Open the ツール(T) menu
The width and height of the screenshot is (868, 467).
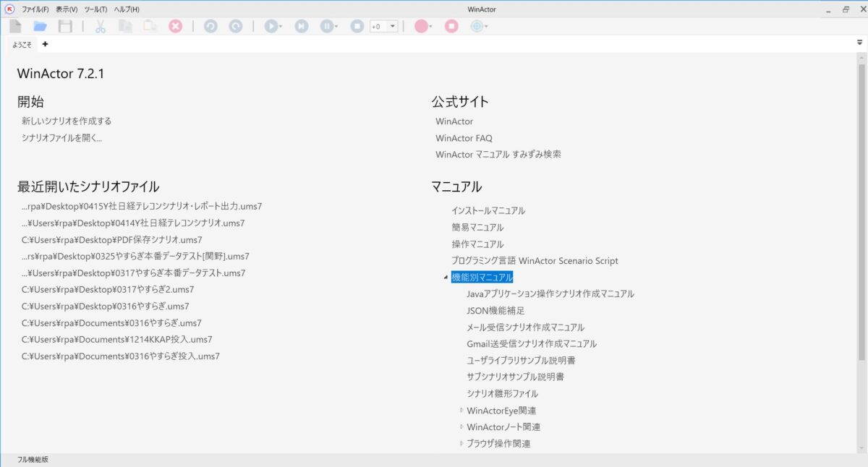pyautogui.click(x=95, y=9)
